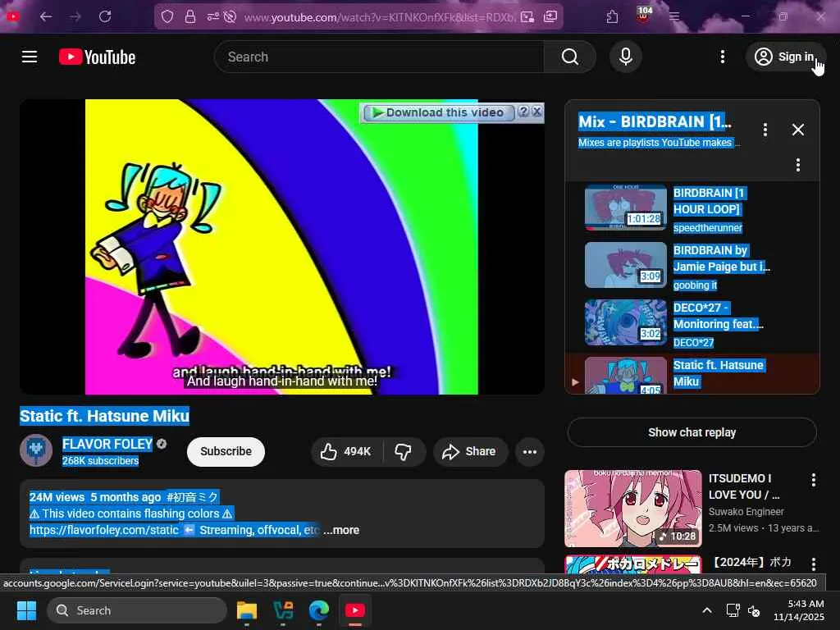Viewport: 840px width, 630px height.
Task: Close the Download this video overlay
Action: point(536,112)
